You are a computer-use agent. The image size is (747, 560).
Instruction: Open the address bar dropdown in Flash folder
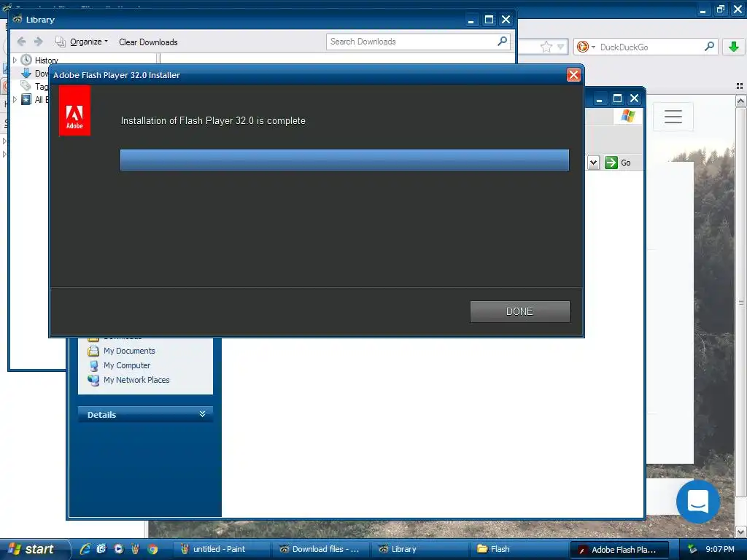point(593,163)
